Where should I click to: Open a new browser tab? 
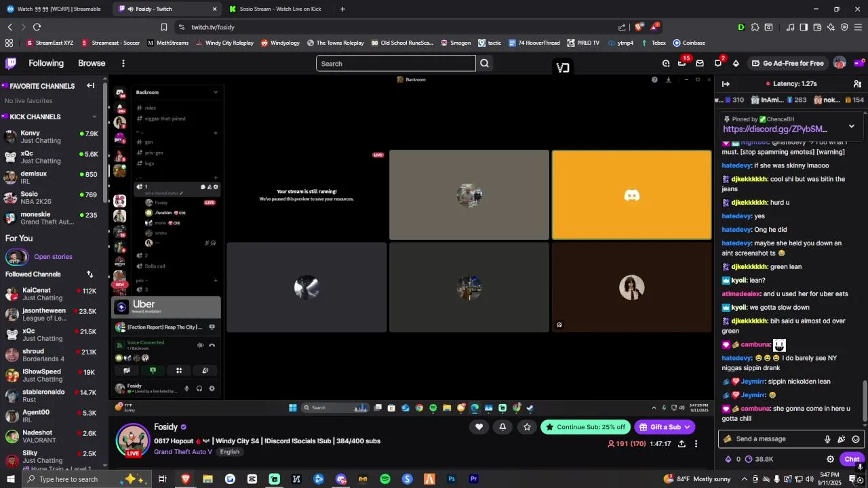coord(342,9)
